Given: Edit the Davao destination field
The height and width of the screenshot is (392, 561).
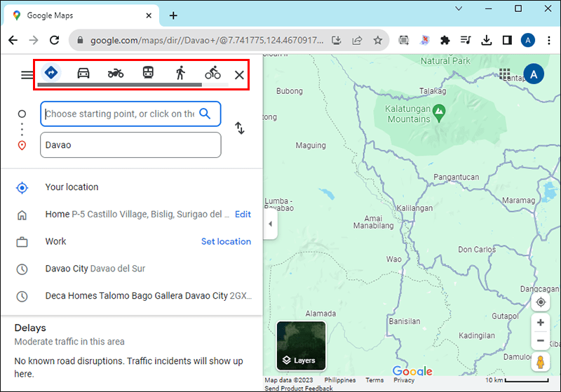Looking at the screenshot, I should tap(130, 145).
